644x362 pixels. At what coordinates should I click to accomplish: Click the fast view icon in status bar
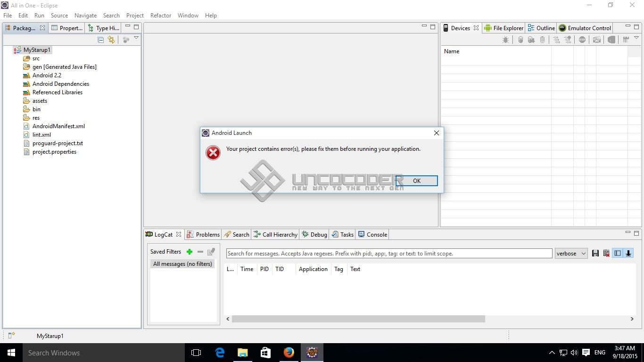click(11, 336)
